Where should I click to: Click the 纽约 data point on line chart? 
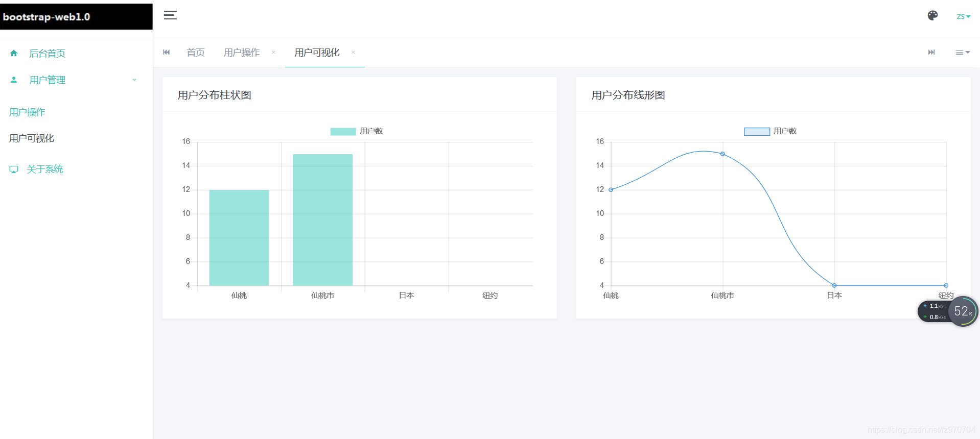(x=946, y=285)
